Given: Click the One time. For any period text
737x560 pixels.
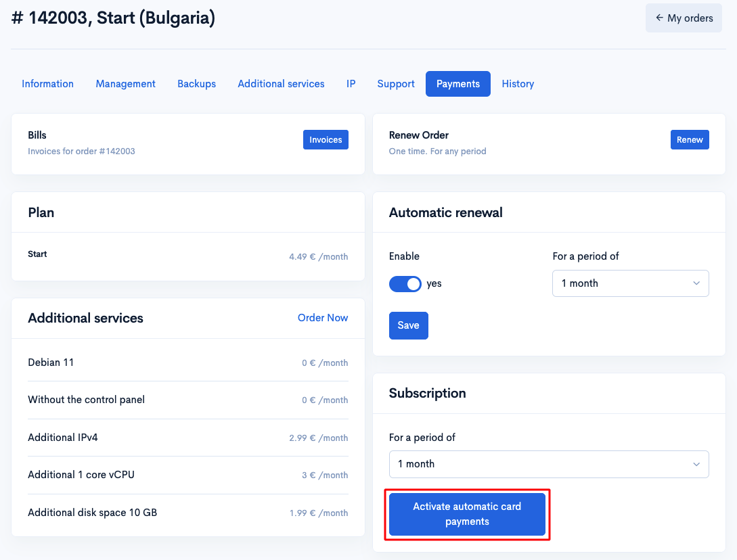Looking at the screenshot, I should tap(438, 151).
